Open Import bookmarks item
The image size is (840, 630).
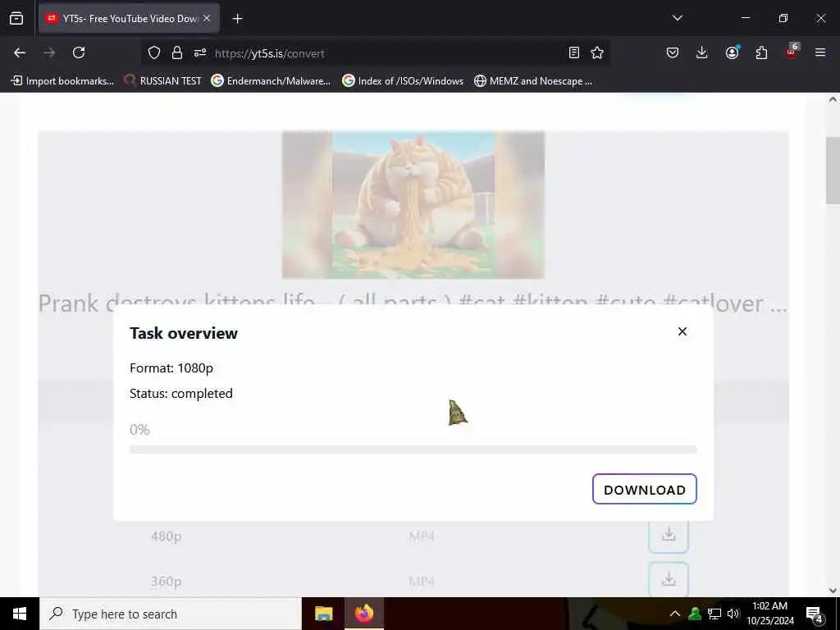point(62,81)
